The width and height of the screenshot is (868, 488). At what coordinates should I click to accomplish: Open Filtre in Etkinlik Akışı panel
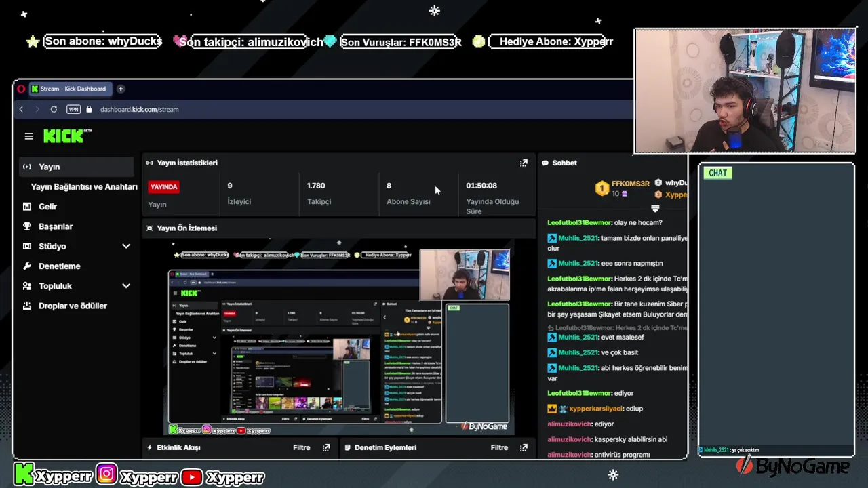point(302,447)
